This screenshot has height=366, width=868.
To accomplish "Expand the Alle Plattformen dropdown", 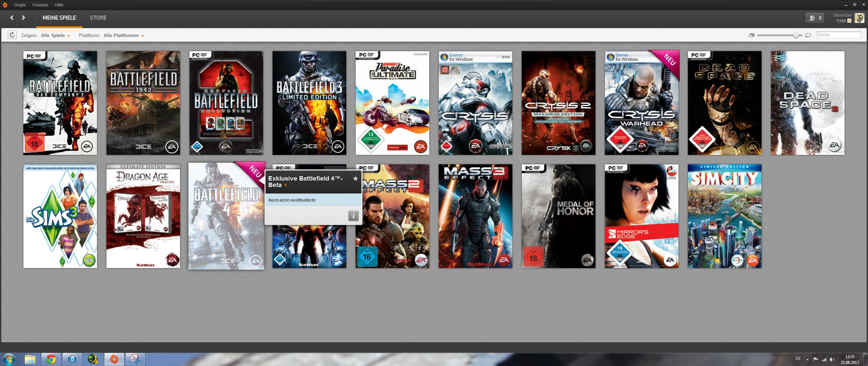I will (x=123, y=35).
